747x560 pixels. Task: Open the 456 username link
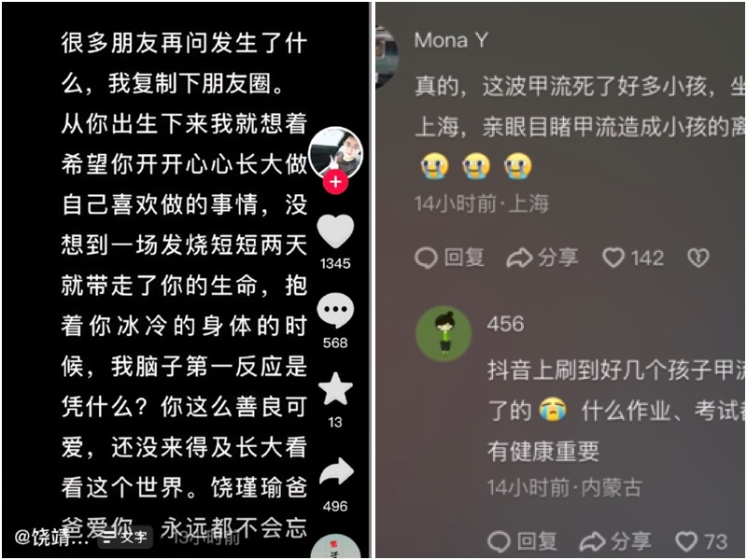pyautogui.click(x=505, y=324)
